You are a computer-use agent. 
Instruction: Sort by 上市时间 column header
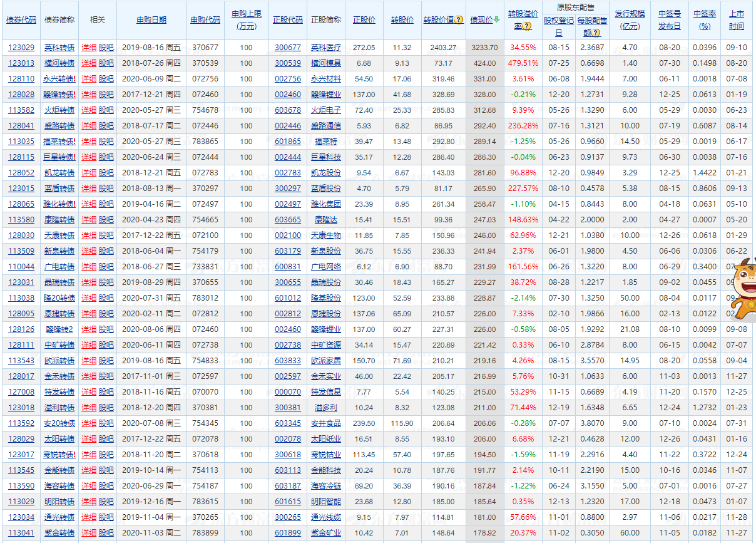pyautogui.click(x=737, y=20)
